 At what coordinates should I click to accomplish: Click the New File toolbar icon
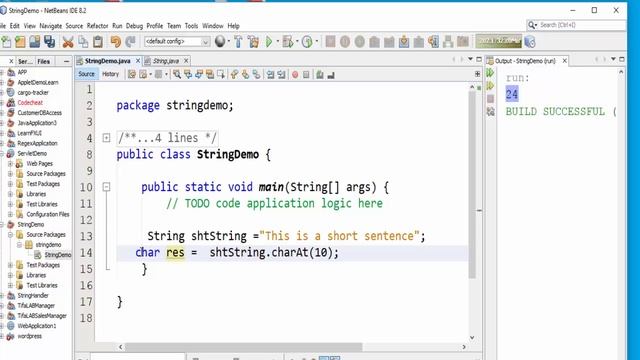tap(6, 42)
